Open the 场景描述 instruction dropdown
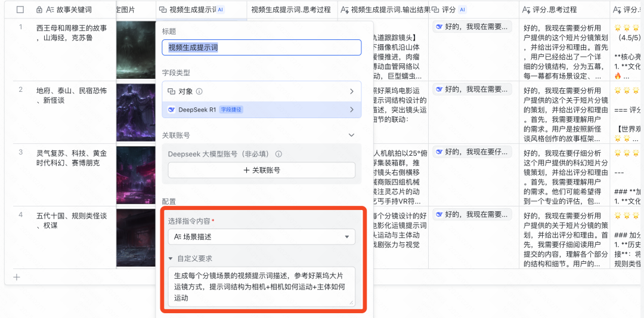The height and width of the screenshot is (318, 644). [262, 237]
